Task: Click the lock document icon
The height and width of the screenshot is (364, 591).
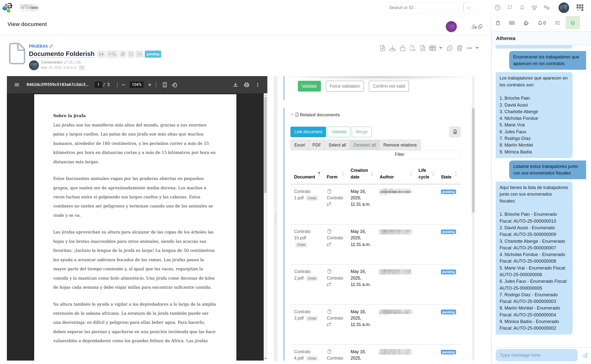Action: pos(402,48)
